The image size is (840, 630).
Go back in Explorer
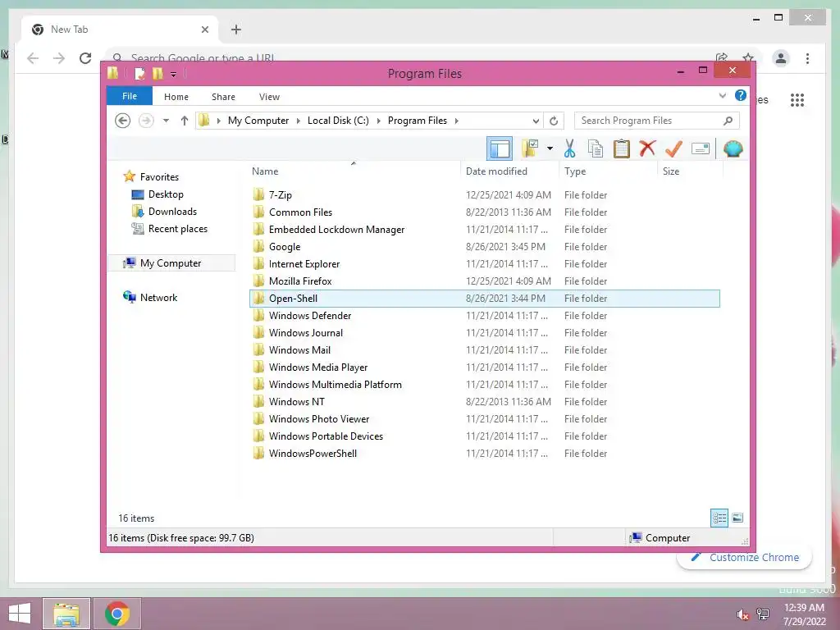tap(123, 121)
